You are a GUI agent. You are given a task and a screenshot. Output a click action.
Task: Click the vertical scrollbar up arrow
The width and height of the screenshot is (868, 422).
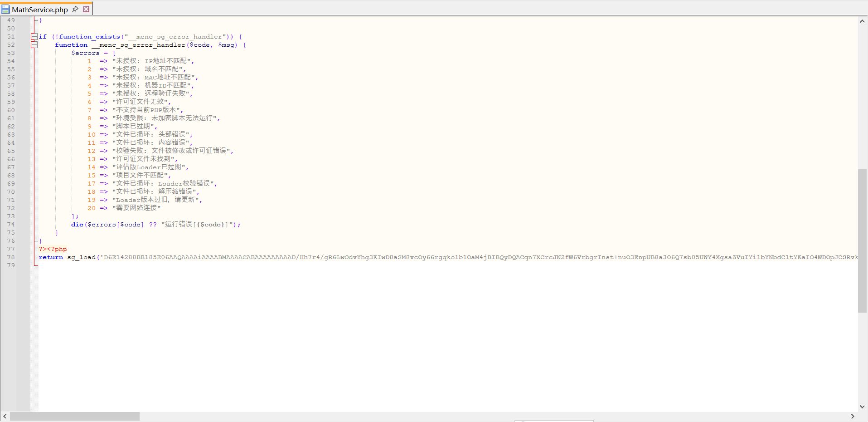[x=862, y=21]
